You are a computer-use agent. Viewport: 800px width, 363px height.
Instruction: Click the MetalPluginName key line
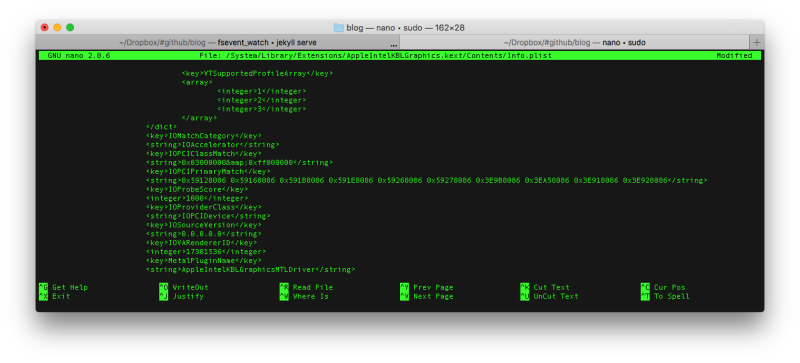click(x=204, y=261)
